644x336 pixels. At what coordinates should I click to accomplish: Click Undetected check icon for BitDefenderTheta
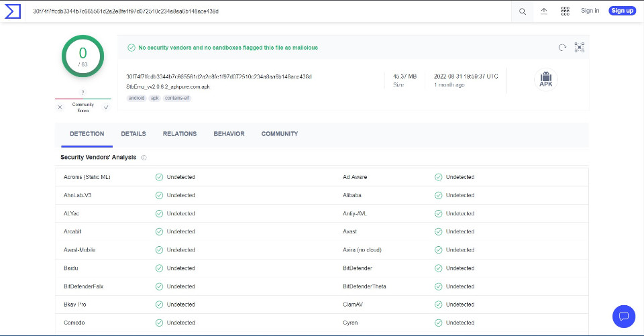(x=439, y=286)
